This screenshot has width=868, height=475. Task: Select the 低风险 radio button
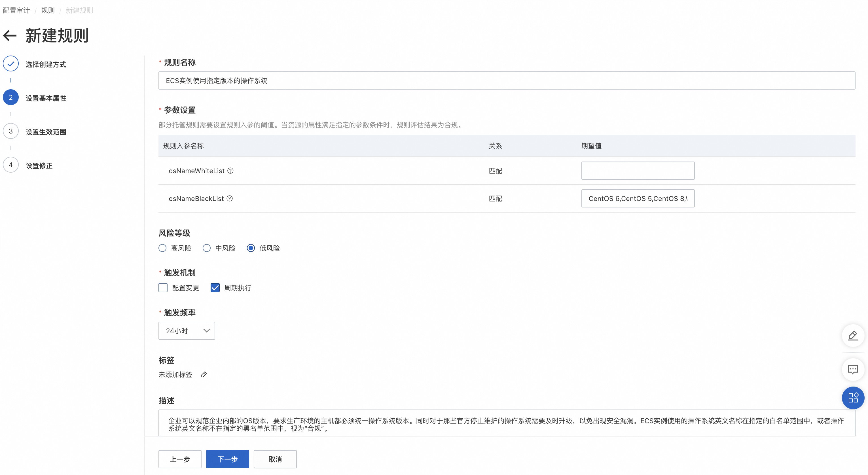(251, 248)
